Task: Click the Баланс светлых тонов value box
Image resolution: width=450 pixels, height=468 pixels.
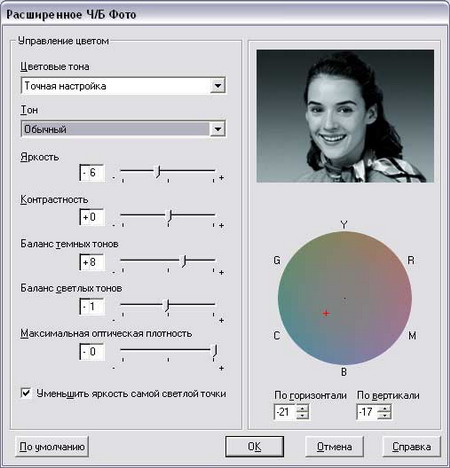Action: click(x=92, y=307)
